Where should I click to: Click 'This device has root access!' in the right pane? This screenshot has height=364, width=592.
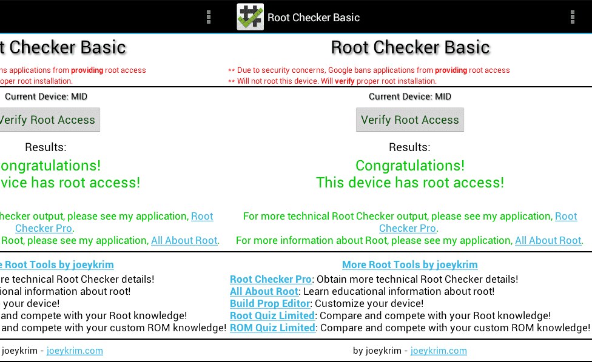tap(410, 183)
